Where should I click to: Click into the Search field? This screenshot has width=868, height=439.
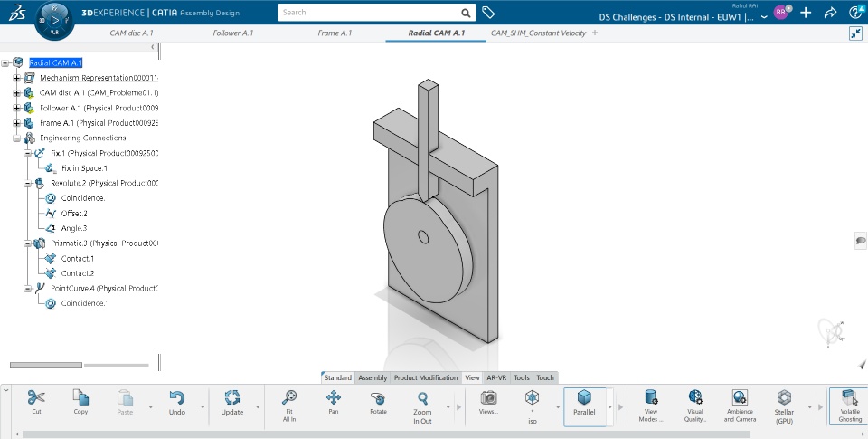pyautogui.click(x=369, y=12)
